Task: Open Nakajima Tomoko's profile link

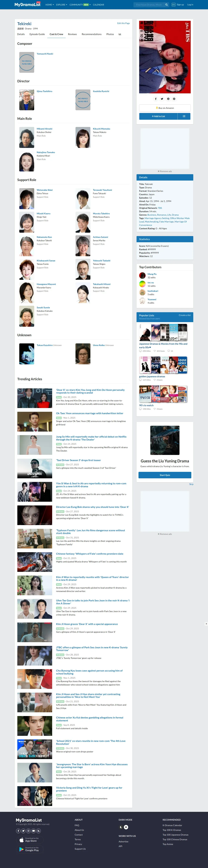Action: tap(46, 152)
